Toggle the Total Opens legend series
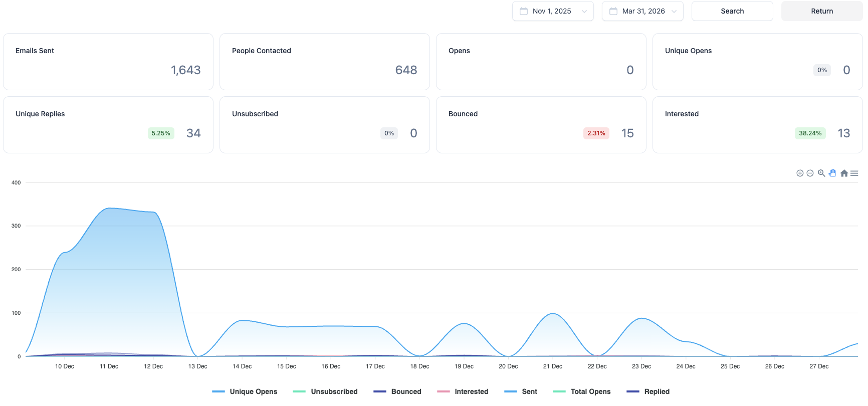Viewport: 868px width, 406px height. pos(581,391)
